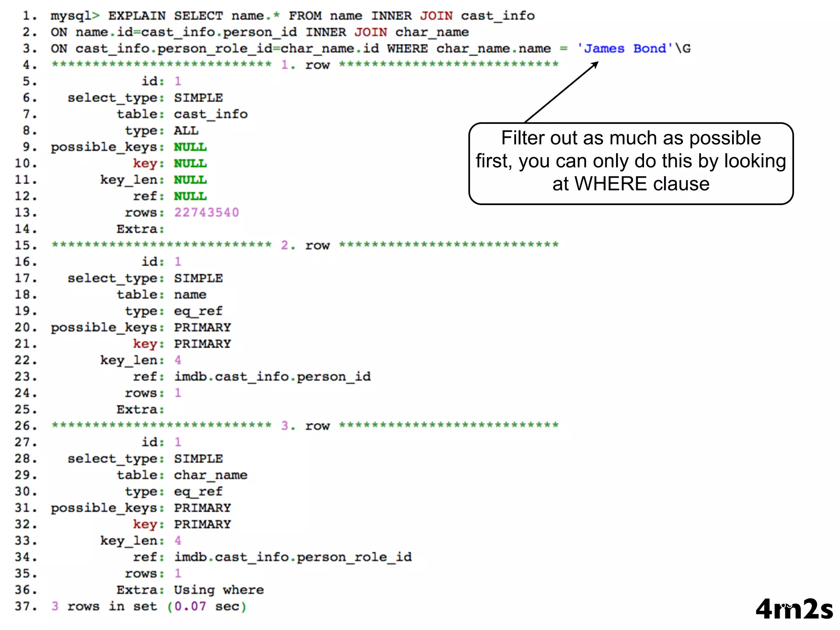This screenshot has width=840, height=630.
Task: Click the rows value 22743540
Action: [x=206, y=212]
